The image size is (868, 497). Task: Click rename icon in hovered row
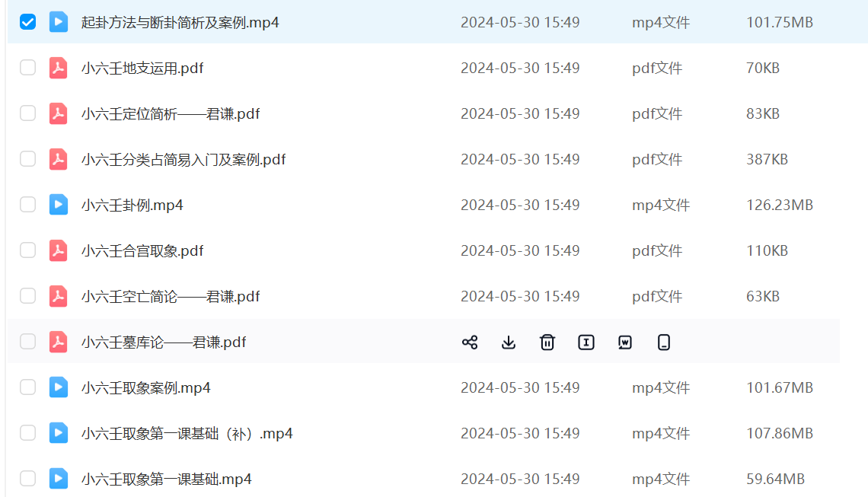pos(586,342)
